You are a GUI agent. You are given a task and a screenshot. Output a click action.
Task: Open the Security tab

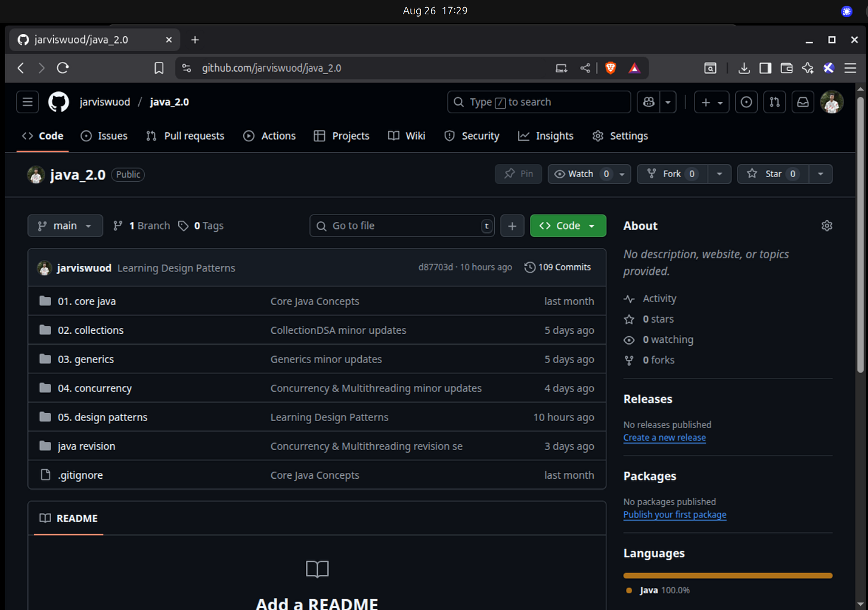pyautogui.click(x=472, y=136)
